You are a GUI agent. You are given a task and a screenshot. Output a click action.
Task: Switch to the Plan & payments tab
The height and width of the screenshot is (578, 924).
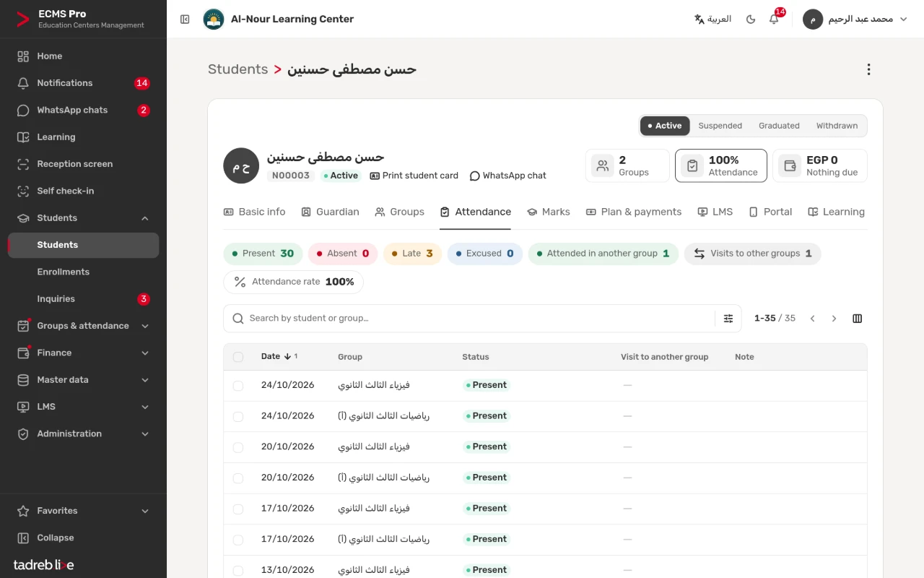[634, 212]
